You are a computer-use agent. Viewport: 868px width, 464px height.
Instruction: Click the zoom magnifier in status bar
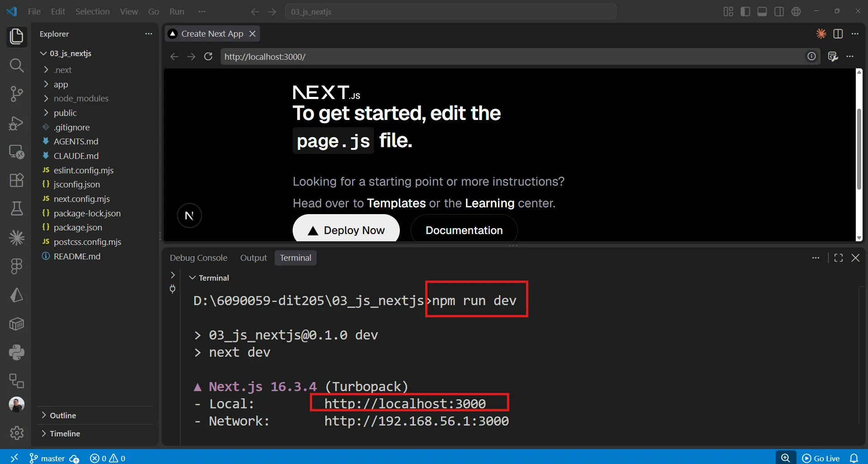786,458
